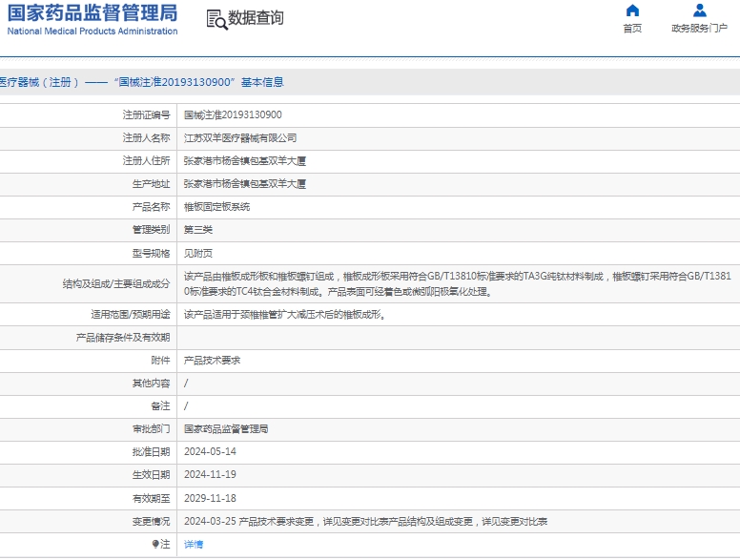Click the bullet icon beside 注
This screenshot has height=560, width=740.
tap(155, 544)
